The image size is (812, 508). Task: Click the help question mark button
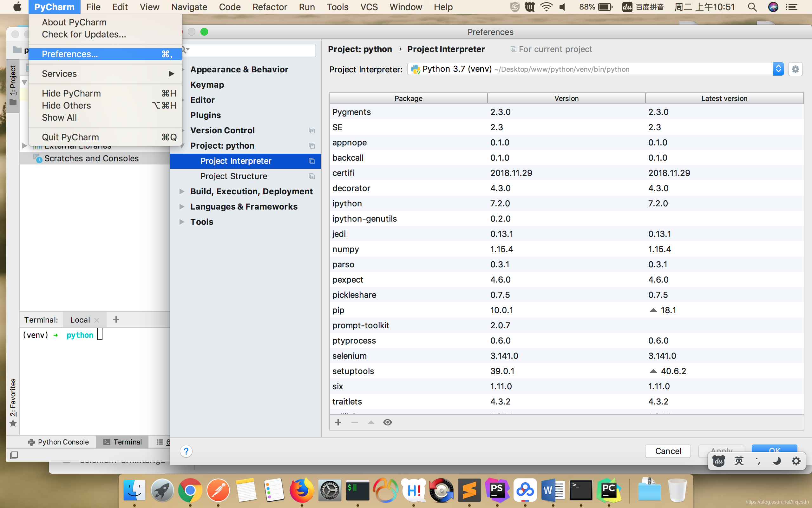[x=186, y=451]
